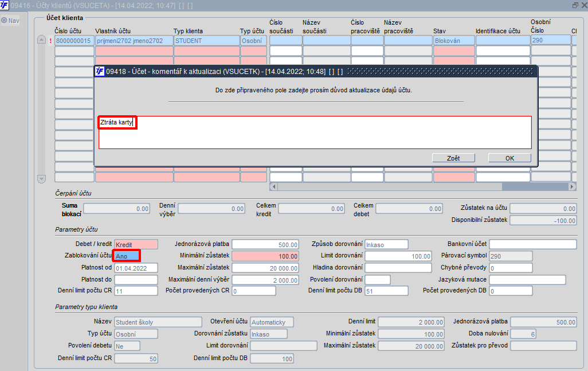This screenshot has width=588, height=371.
Task: Click the Osobní account type cell in table
Action: tap(253, 41)
